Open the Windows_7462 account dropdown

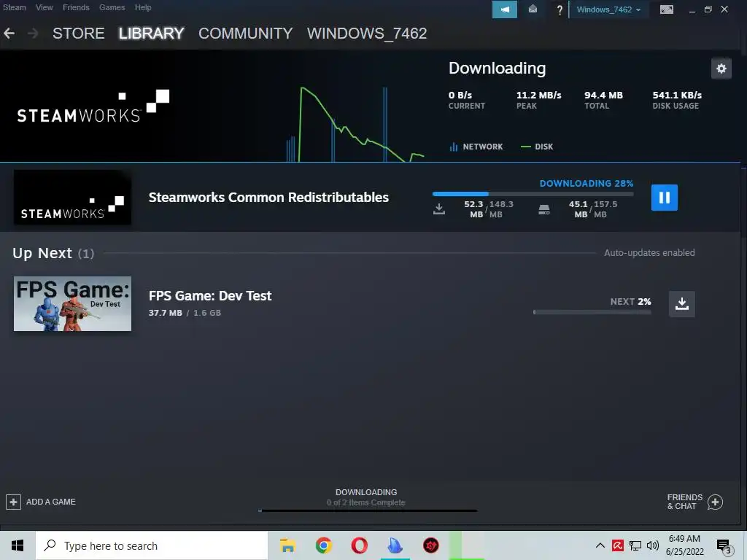[608, 9]
